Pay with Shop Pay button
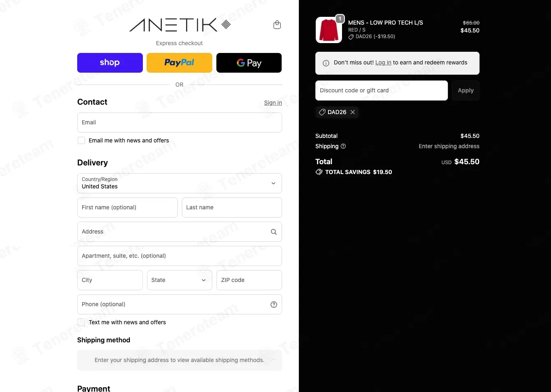The width and height of the screenshot is (551, 392). [x=110, y=63]
